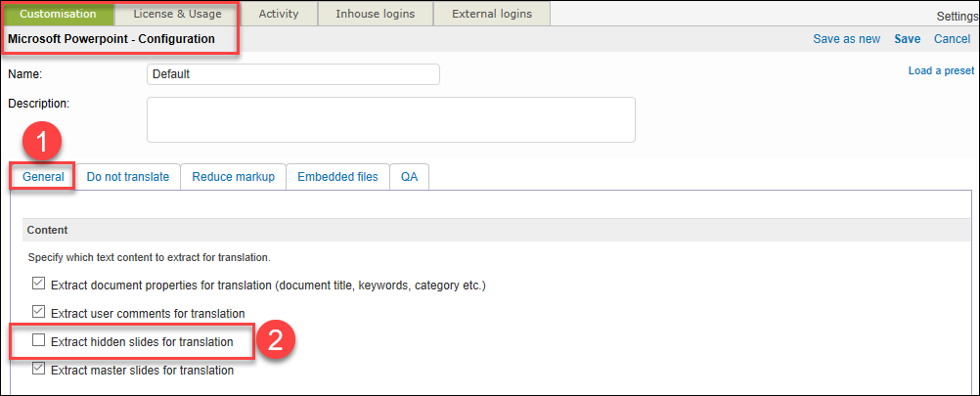The image size is (980, 396).
Task: Cancel the configuration changes
Action: tap(952, 39)
